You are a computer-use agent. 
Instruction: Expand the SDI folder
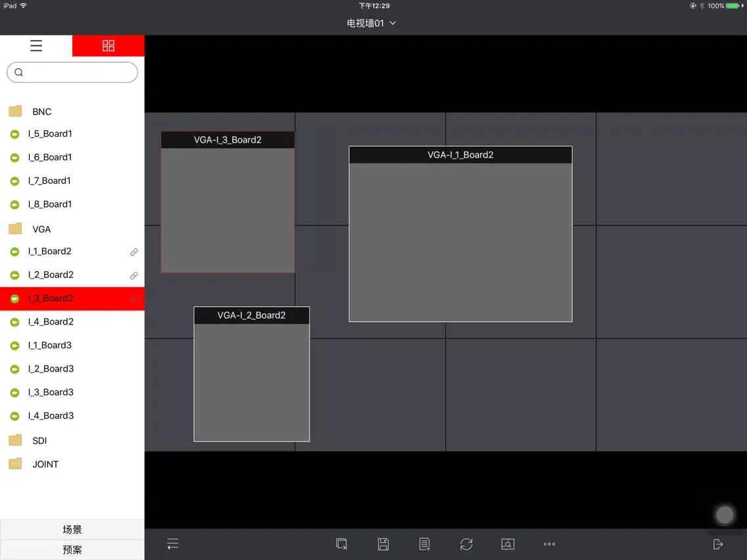72,440
